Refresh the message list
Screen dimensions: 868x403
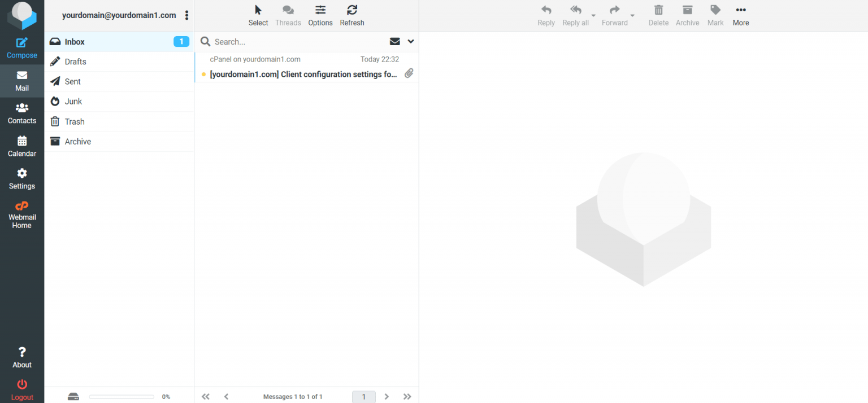point(351,14)
